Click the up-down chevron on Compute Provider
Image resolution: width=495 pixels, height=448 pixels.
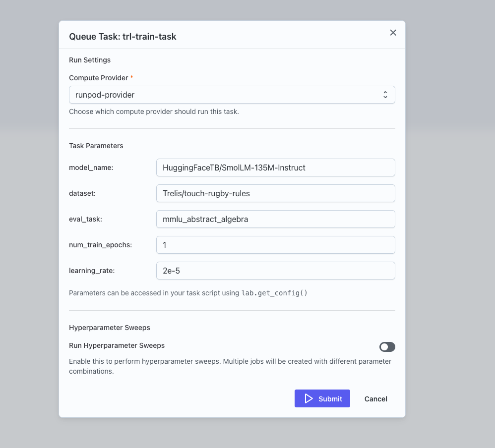point(385,94)
